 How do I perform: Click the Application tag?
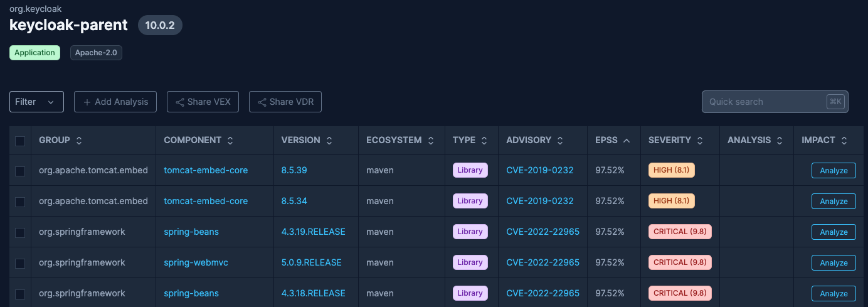pyautogui.click(x=34, y=53)
